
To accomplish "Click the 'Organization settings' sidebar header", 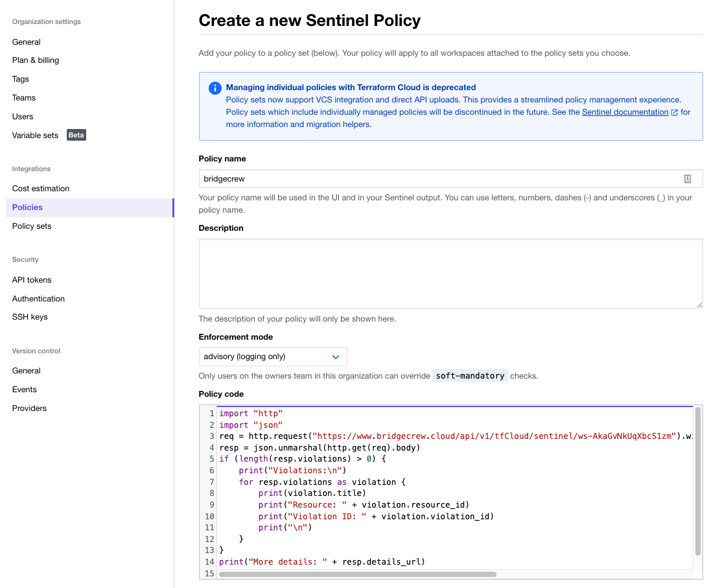I will 46,21.
